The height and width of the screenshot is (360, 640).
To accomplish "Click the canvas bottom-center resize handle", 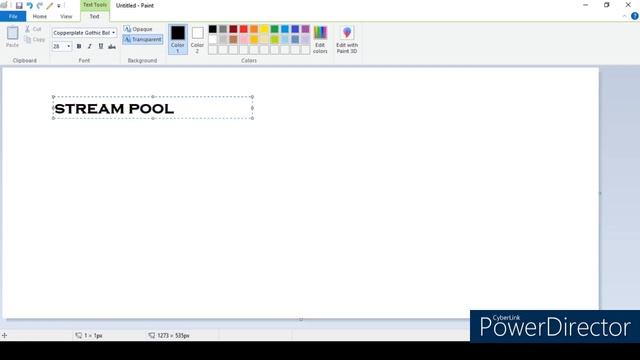I will [301, 319].
